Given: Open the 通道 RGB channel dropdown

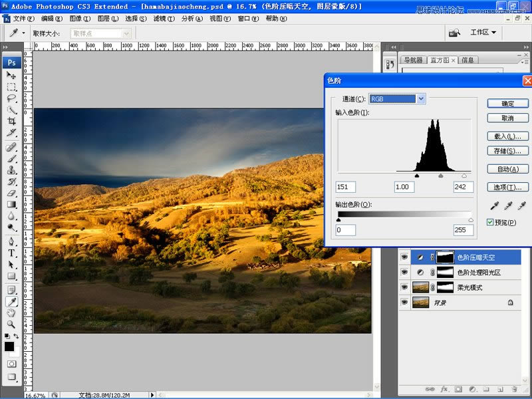Looking at the screenshot, I should point(420,99).
